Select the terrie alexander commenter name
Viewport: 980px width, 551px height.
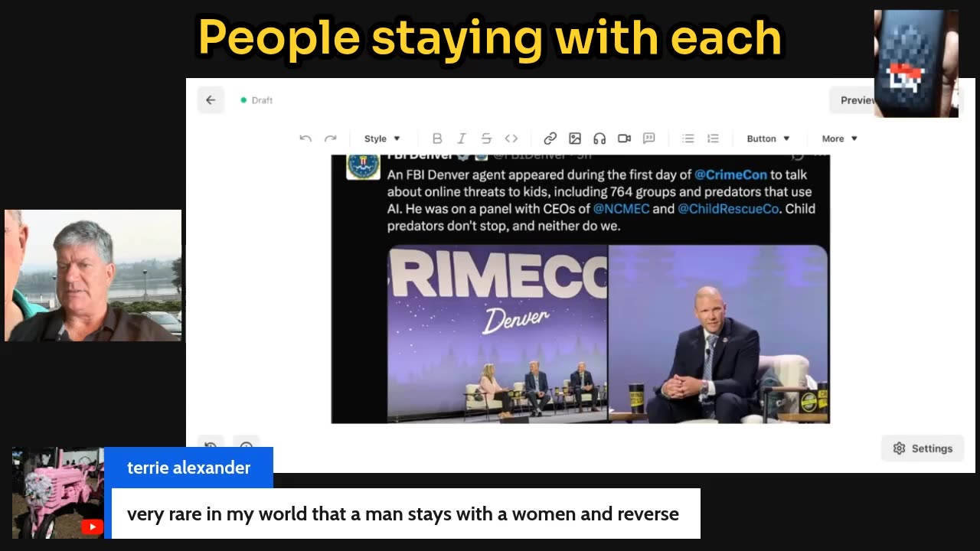coord(188,468)
